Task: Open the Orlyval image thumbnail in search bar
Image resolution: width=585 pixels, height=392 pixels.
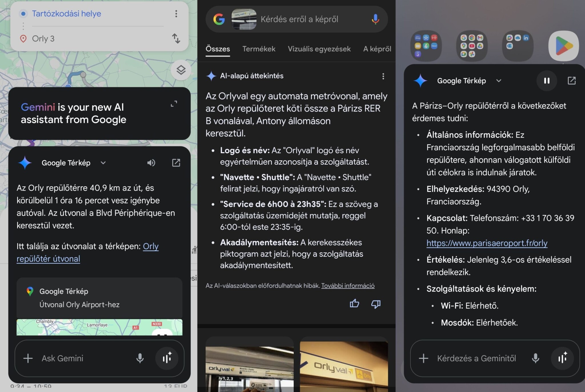Action: tap(244, 19)
